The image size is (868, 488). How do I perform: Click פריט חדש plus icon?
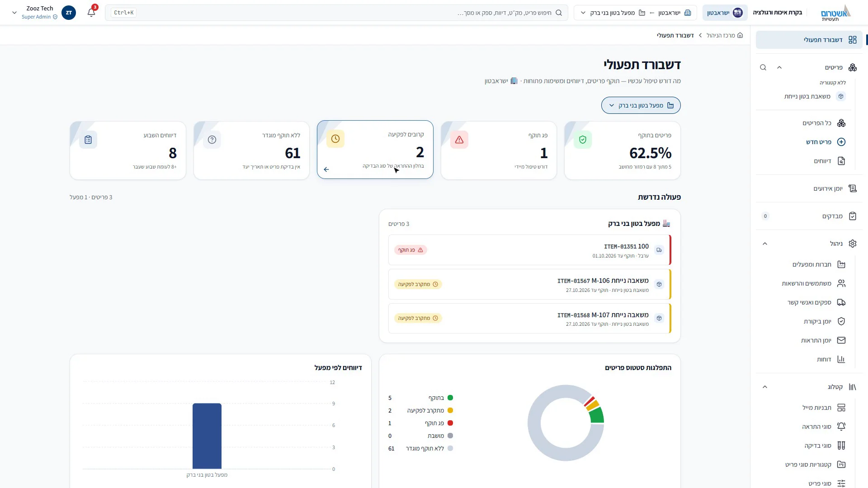point(841,142)
